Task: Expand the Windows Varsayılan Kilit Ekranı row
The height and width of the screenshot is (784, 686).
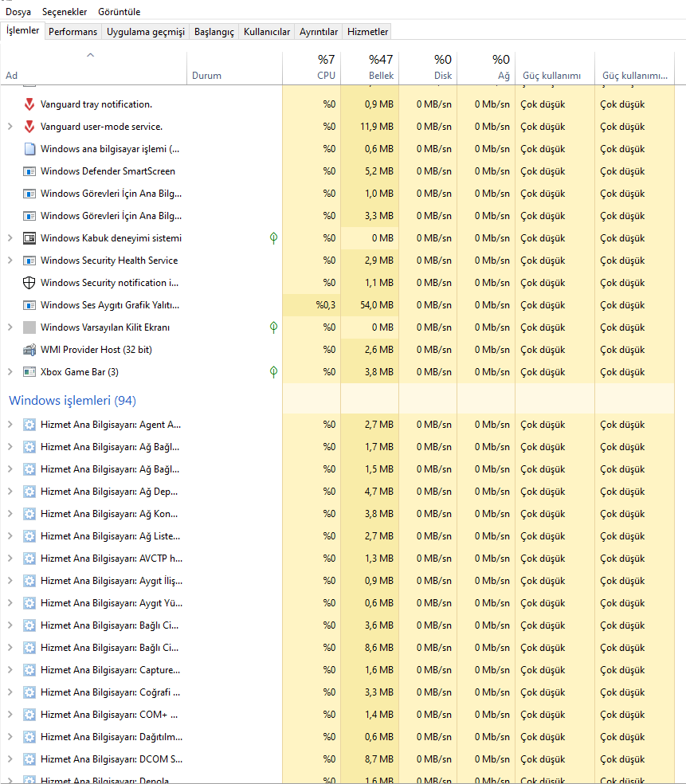Action: coord(10,327)
